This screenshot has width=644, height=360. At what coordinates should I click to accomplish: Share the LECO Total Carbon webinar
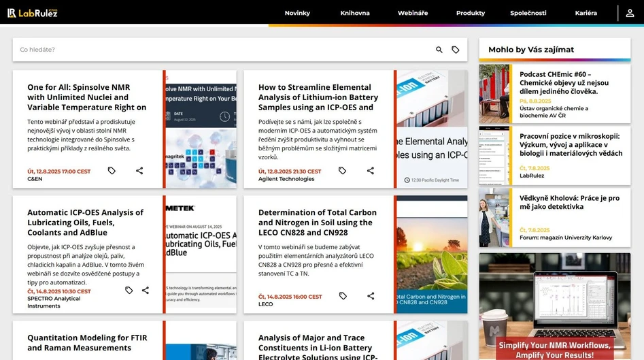(371, 296)
